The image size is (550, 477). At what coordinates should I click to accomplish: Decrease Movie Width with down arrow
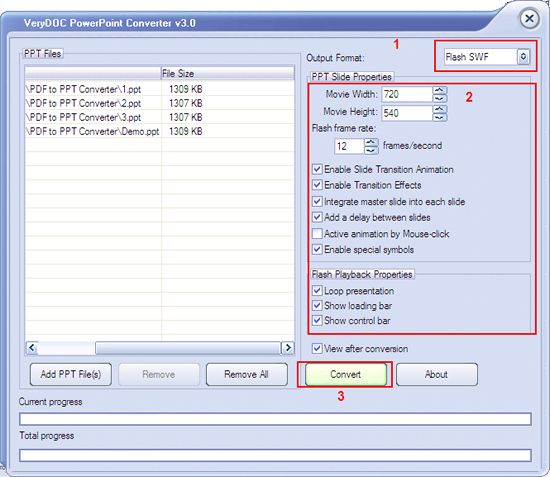coord(440,98)
